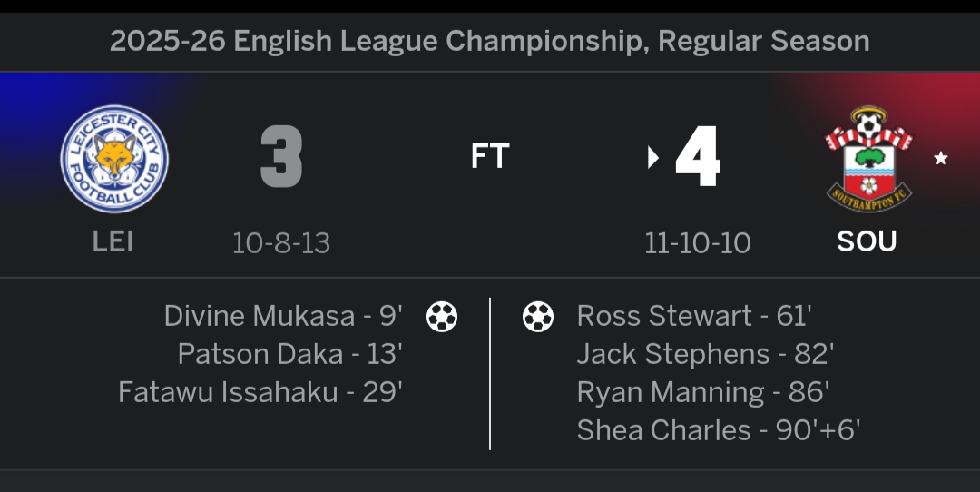Viewport: 980px width, 492px height.
Task: Click the white star beside Southampton's crest
Action: pos(941,159)
